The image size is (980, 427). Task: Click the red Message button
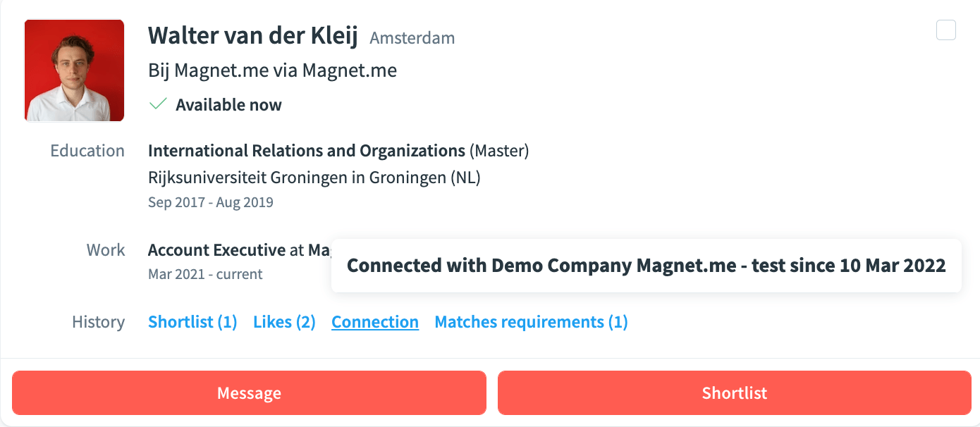coord(249,393)
